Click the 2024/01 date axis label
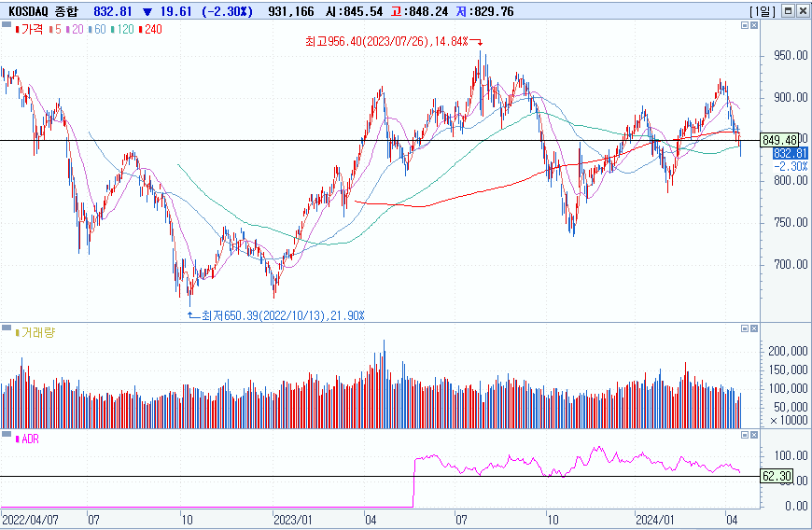Image resolution: width=812 pixels, height=530 pixels. coord(655,520)
